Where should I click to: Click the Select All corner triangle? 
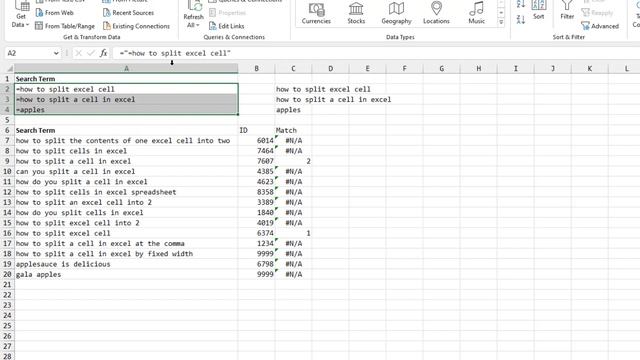tap(9, 69)
